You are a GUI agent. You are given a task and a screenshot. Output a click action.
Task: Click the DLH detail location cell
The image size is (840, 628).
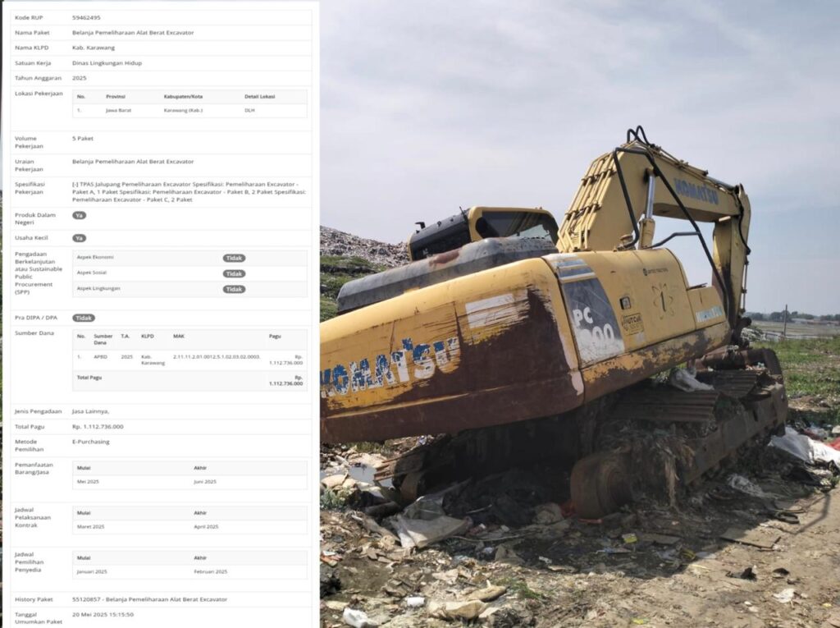coord(249,111)
